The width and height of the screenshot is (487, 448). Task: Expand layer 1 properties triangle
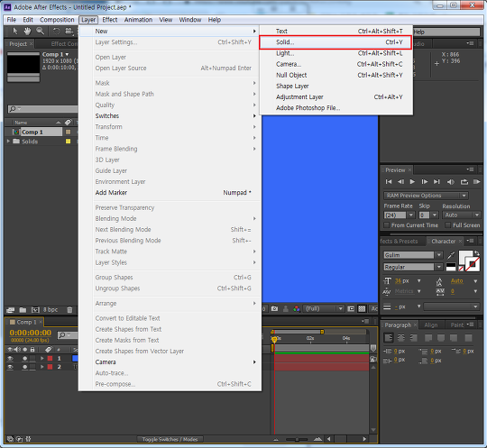(x=42, y=358)
